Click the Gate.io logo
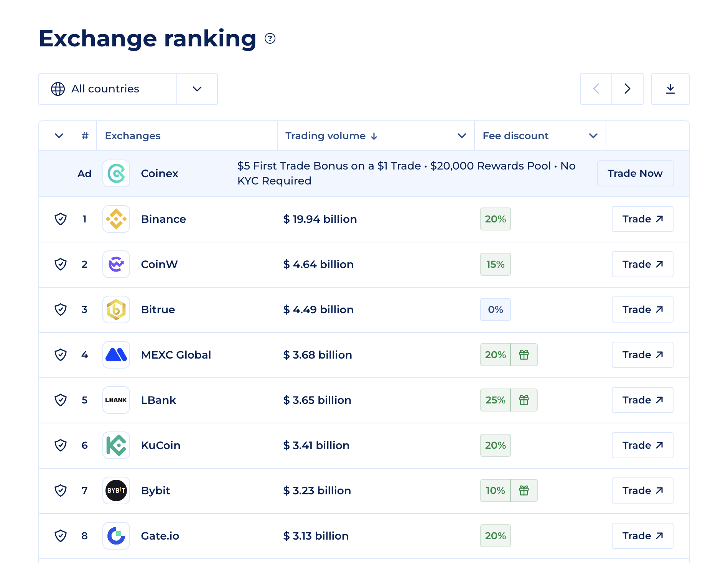The height and width of the screenshot is (563, 728). [x=116, y=536]
